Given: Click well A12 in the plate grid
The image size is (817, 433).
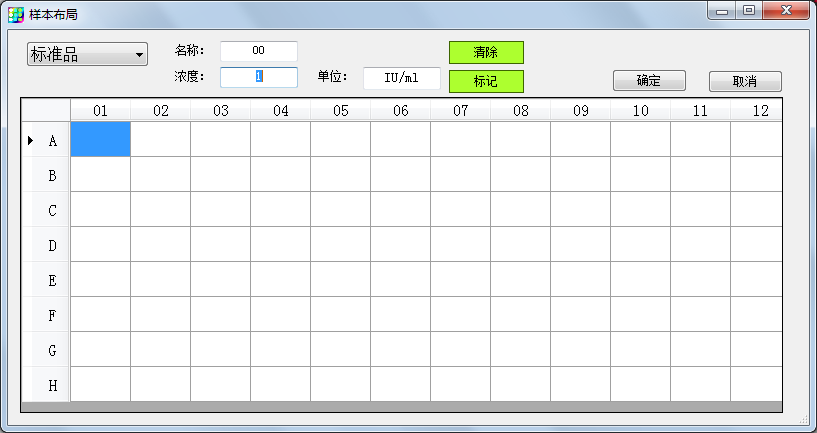Looking at the screenshot, I should pos(757,139).
